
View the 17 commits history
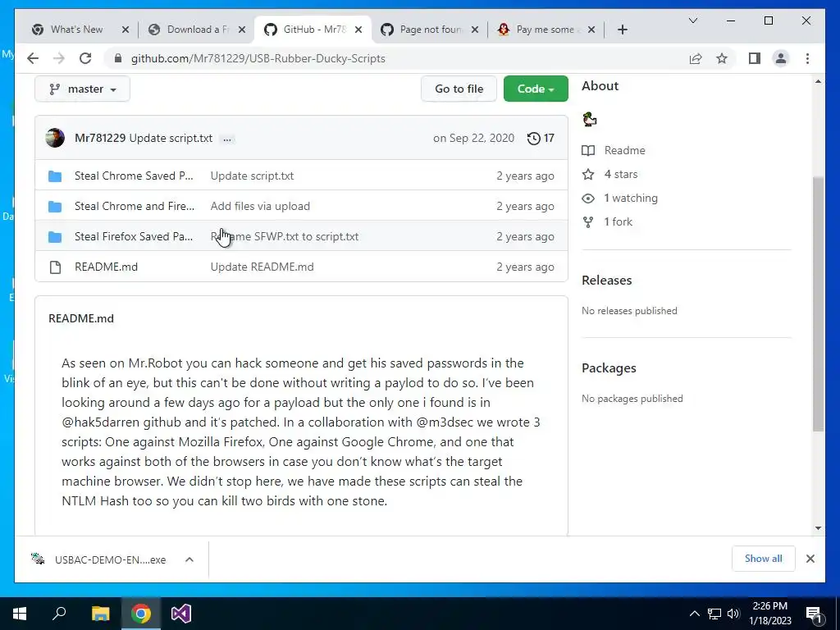click(x=541, y=138)
